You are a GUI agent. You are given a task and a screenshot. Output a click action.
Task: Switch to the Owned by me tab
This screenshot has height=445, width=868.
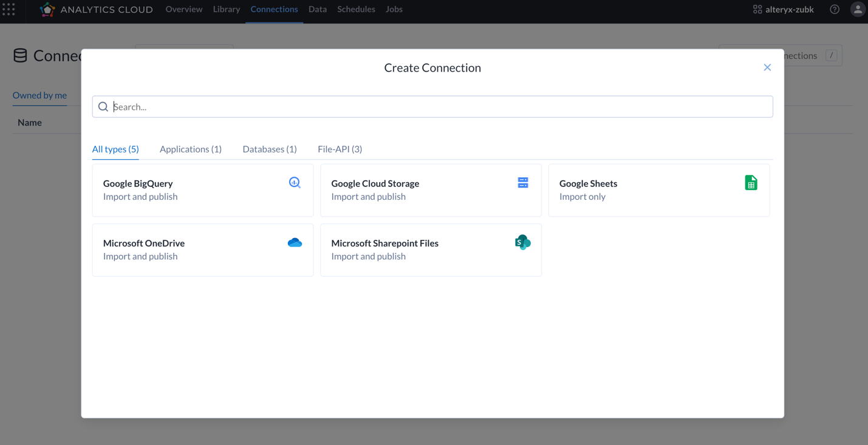point(39,95)
